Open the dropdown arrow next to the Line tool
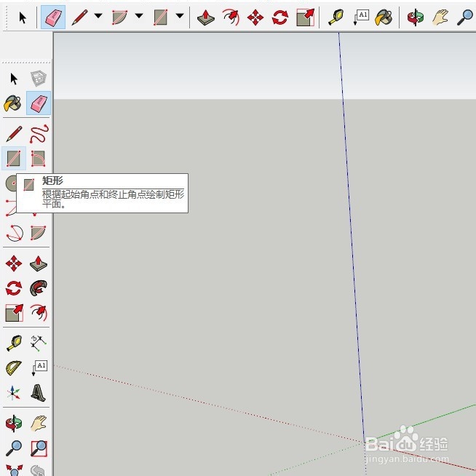This screenshot has width=476, height=476. (98, 15)
